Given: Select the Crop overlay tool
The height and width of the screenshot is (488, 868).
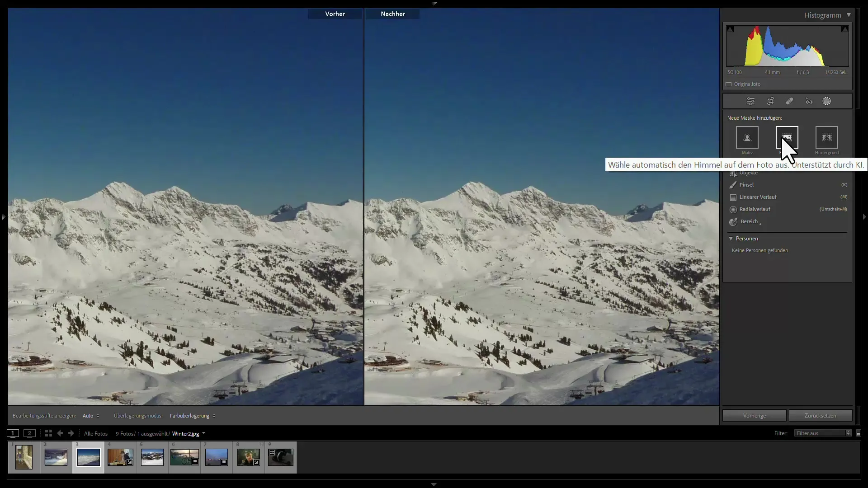Looking at the screenshot, I should (x=770, y=101).
